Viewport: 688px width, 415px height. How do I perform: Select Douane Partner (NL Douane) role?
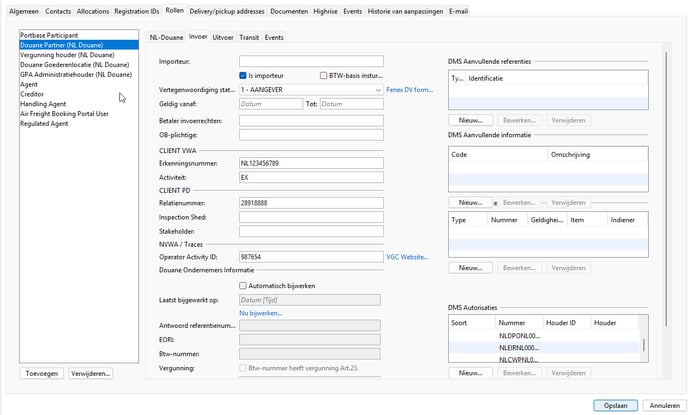click(79, 45)
